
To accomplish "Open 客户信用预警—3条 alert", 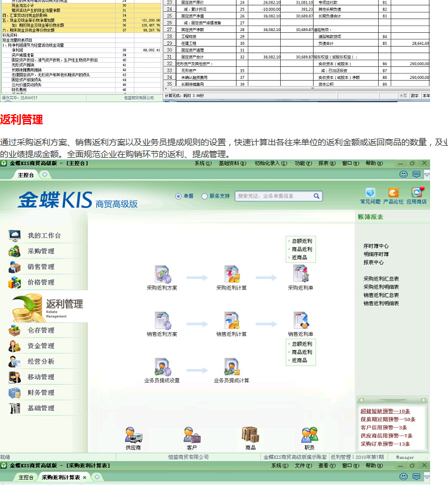I will [383, 428].
